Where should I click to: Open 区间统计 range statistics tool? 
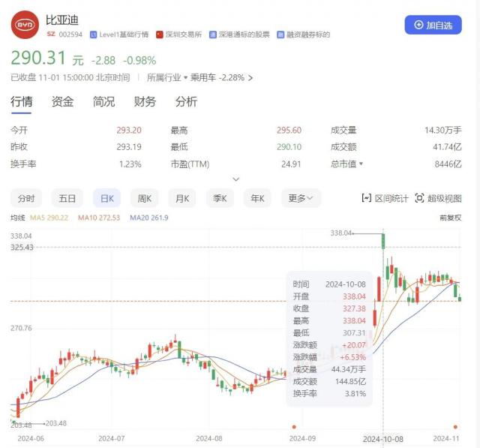point(385,198)
